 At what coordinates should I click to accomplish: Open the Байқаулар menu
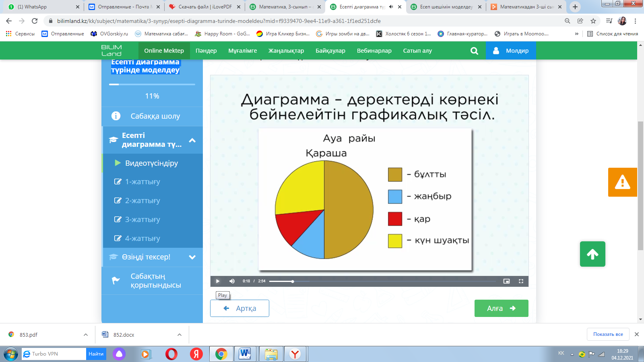[x=330, y=51]
